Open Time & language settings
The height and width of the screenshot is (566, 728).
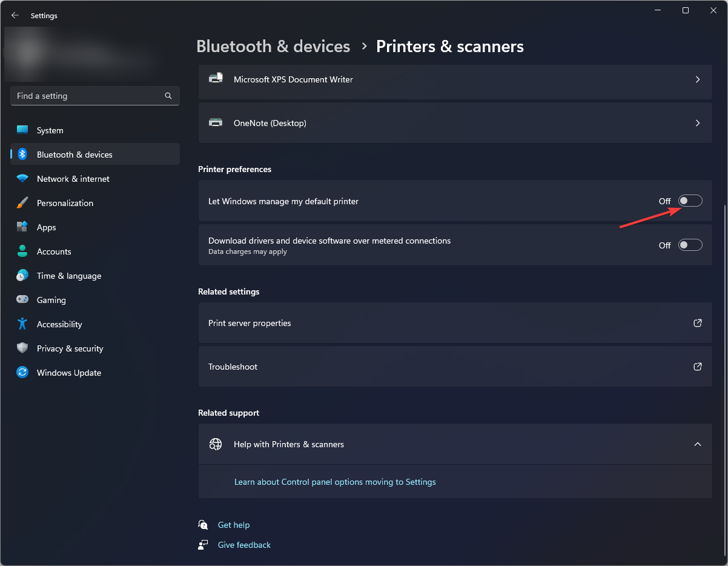[x=95, y=276]
